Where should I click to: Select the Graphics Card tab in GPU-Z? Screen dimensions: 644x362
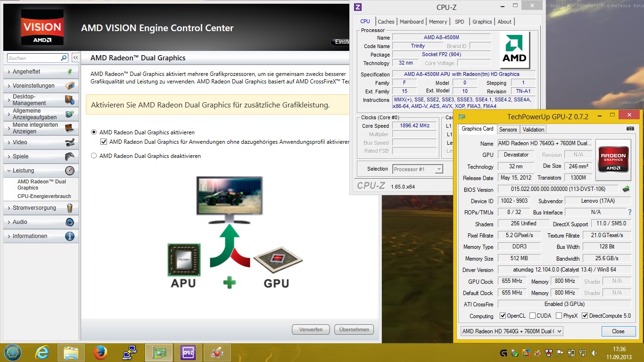(478, 129)
